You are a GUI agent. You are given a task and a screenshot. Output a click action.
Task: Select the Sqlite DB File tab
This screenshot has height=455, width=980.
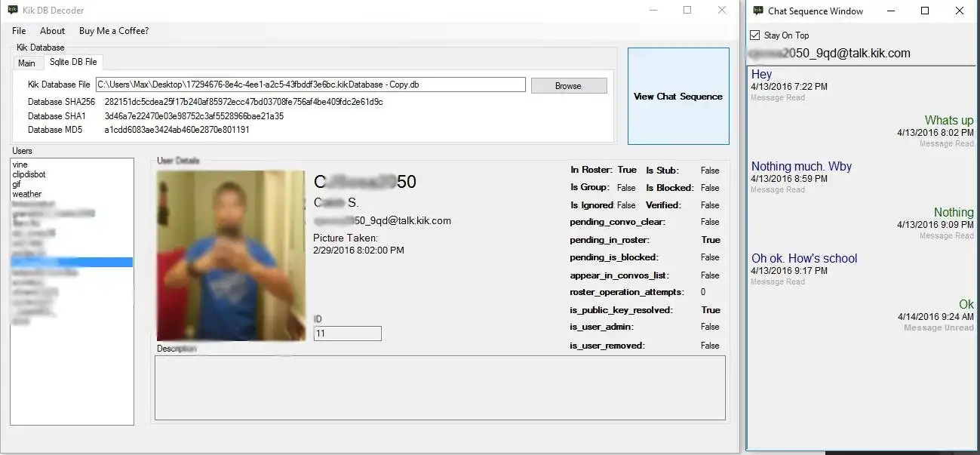73,62
